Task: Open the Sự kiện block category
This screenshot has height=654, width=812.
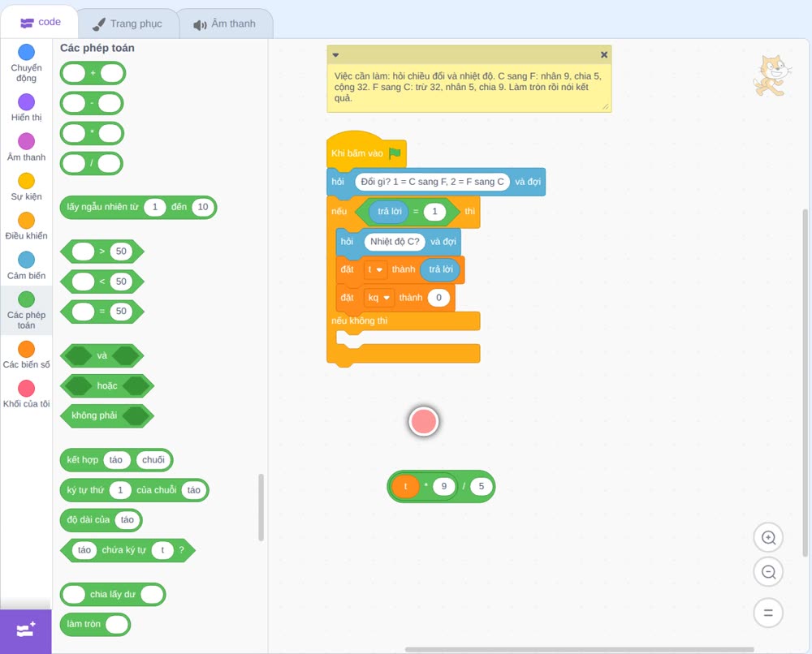Action: (x=26, y=187)
